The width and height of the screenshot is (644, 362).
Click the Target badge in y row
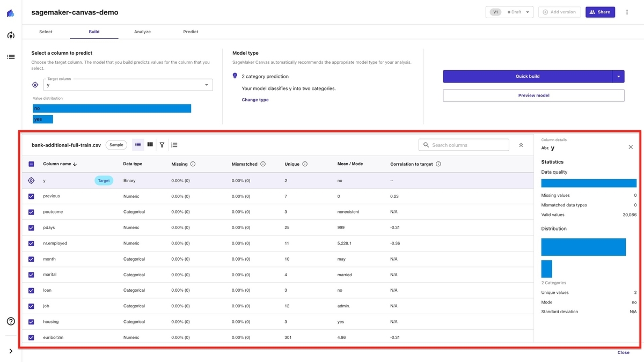pyautogui.click(x=104, y=181)
